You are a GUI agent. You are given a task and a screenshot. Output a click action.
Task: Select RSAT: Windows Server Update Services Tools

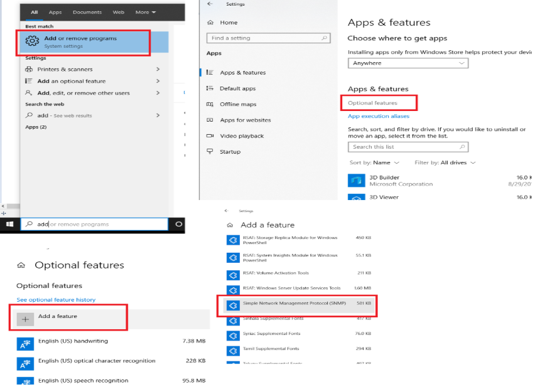tap(291, 288)
